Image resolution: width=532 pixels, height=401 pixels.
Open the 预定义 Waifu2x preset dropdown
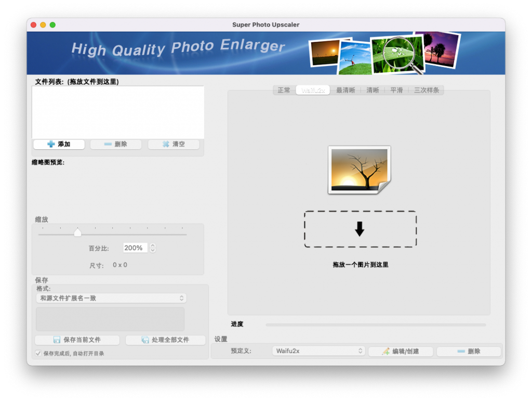click(318, 351)
